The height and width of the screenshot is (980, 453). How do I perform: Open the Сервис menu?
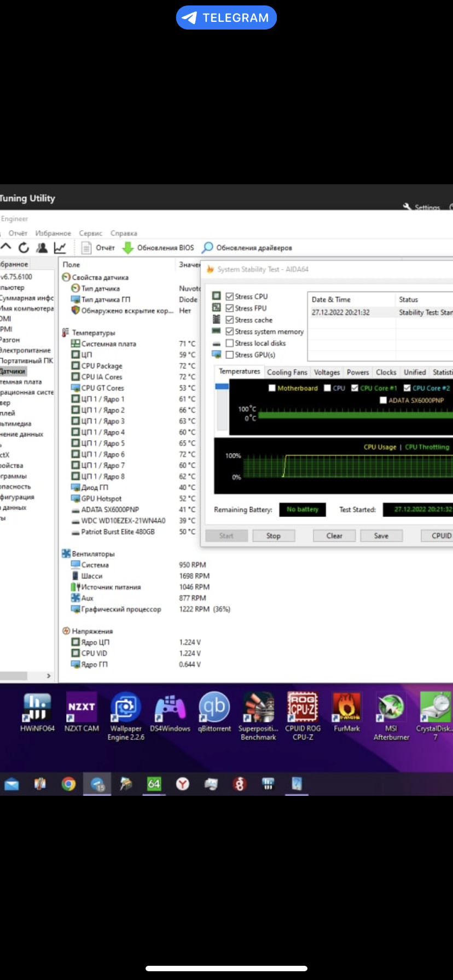pos(91,233)
